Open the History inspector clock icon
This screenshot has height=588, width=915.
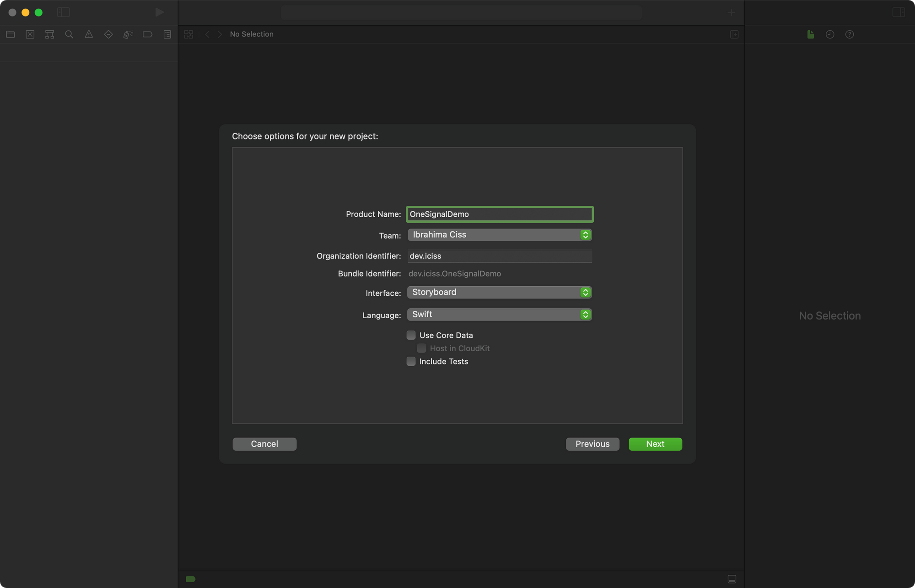(830, 34)
